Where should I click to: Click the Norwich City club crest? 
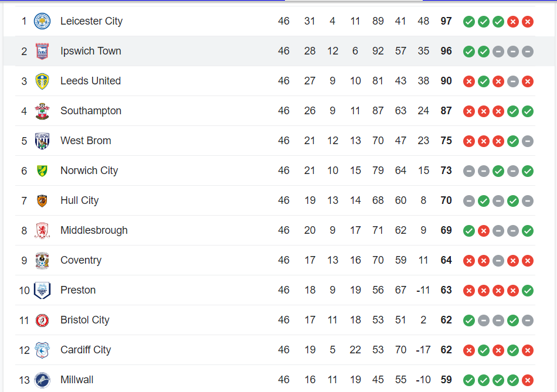(x=42, y=171)
